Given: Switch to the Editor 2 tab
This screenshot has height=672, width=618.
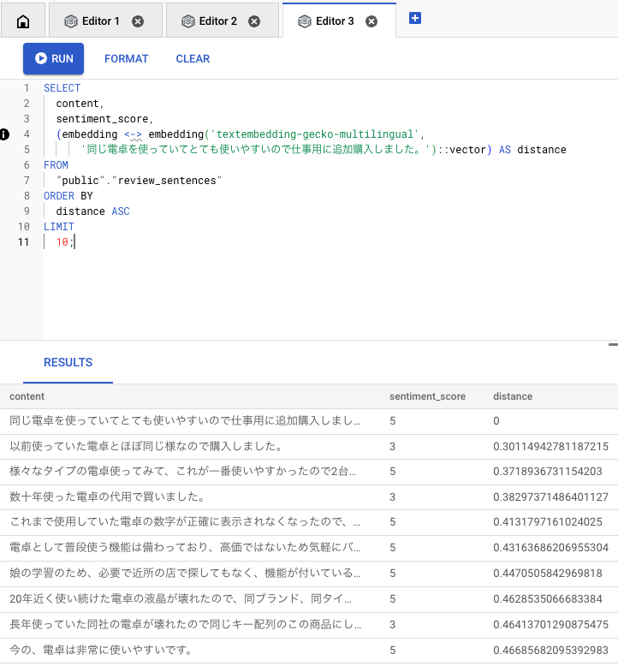Looking at the screenshot, I should pos(223,21).
